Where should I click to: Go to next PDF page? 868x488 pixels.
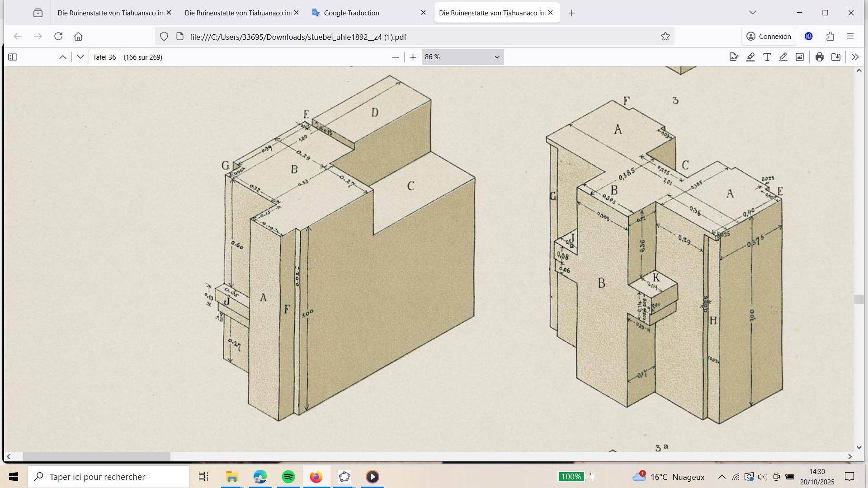[80, 57]
